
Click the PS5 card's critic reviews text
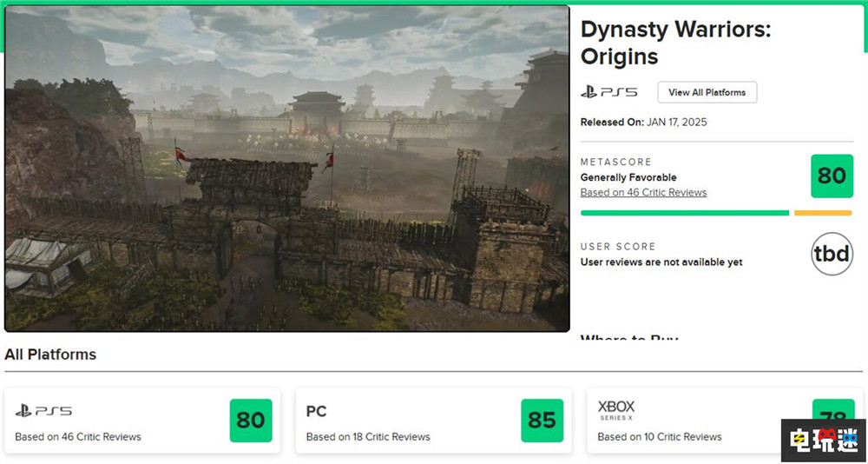click(x=78, y=436)
